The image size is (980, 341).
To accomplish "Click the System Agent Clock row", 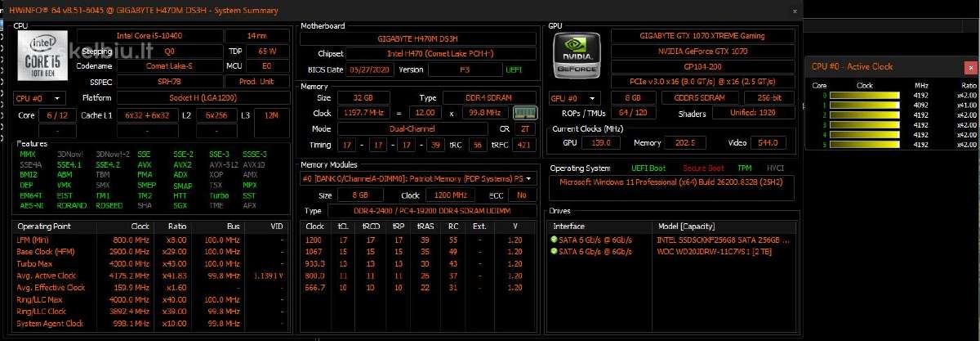I will [152, 324].
